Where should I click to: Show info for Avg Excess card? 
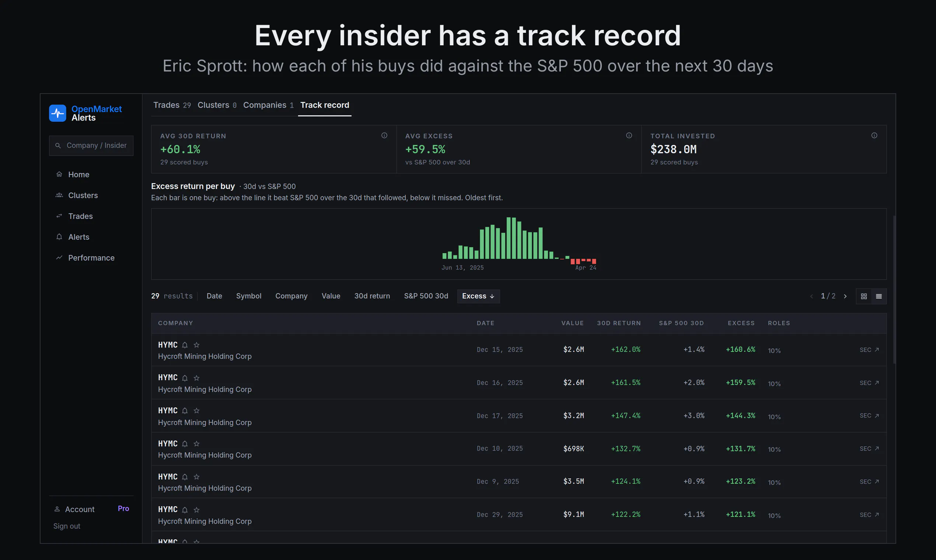coord(629,136)
